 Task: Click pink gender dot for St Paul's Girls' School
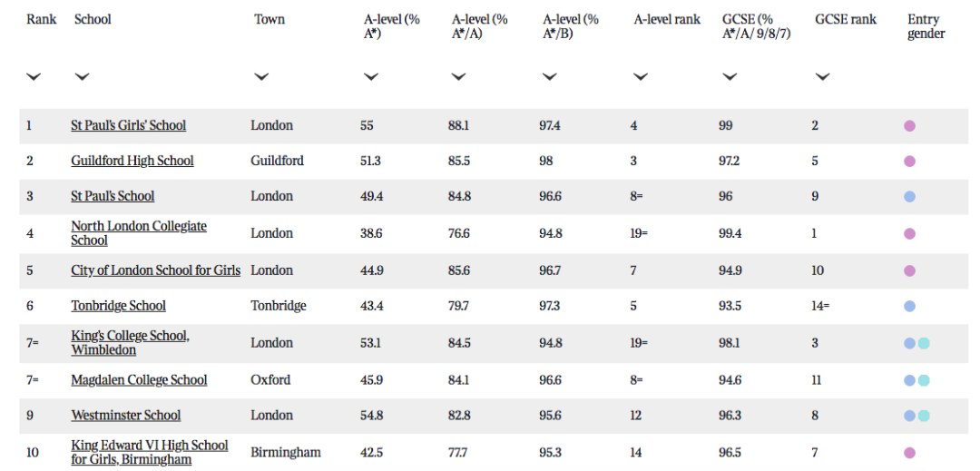point(910,126)
